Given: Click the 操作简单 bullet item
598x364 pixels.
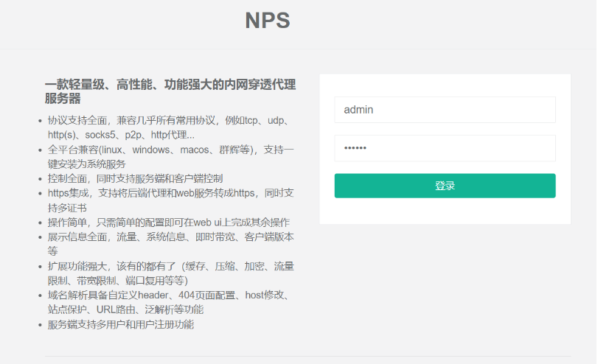Looking at the screenshot, I should click(169, 223).
